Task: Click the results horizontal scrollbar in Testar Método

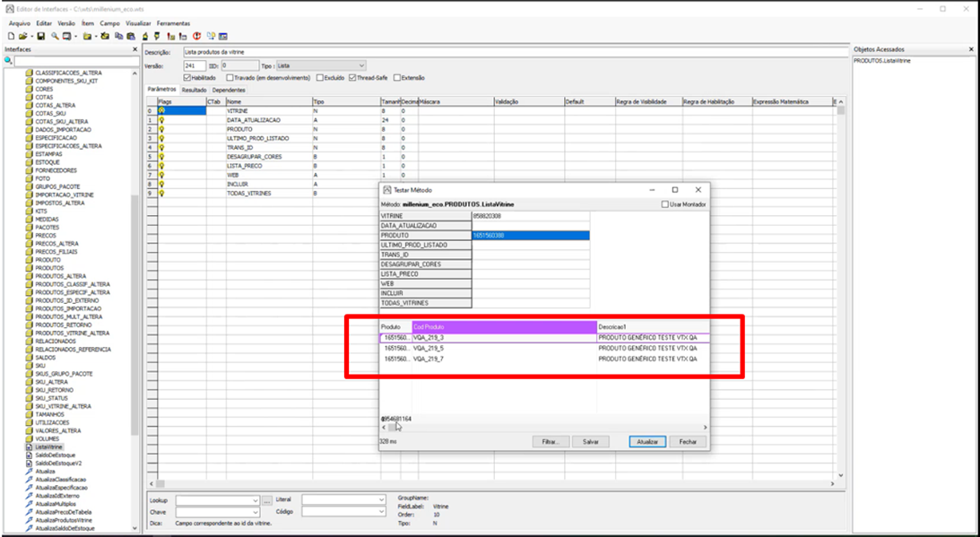Action: click(x=544, y=428)
